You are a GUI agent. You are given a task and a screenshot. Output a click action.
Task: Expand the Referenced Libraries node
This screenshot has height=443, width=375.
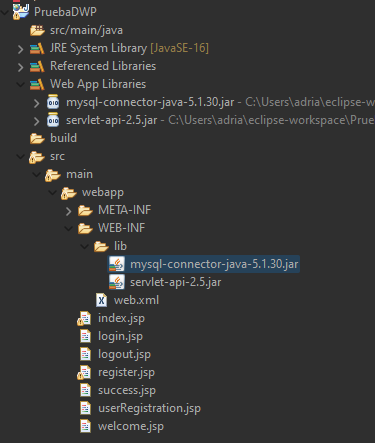tap(21, 67)
